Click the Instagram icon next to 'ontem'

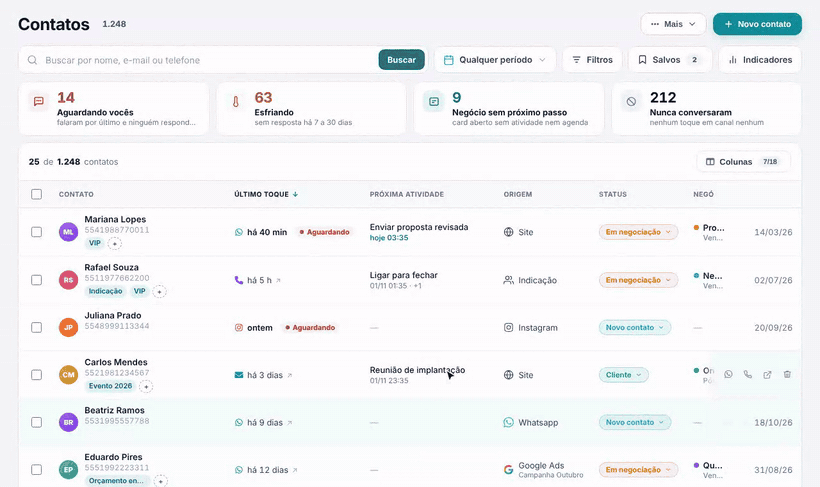pos(238,327)
